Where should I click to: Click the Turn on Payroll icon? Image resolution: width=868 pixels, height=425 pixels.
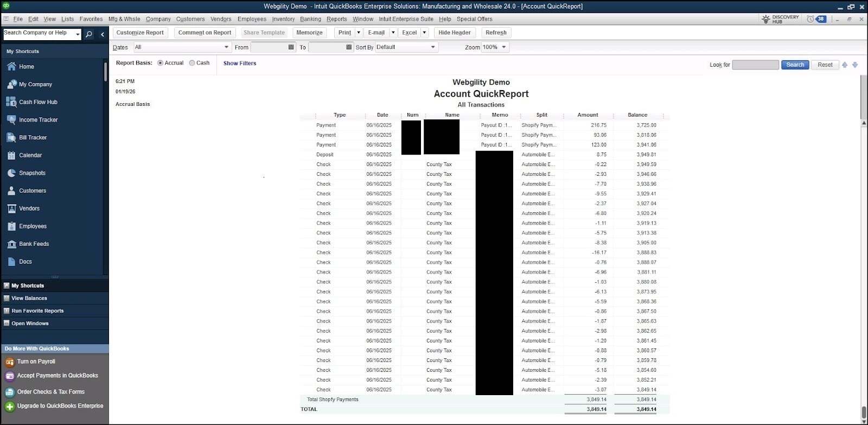10,362
